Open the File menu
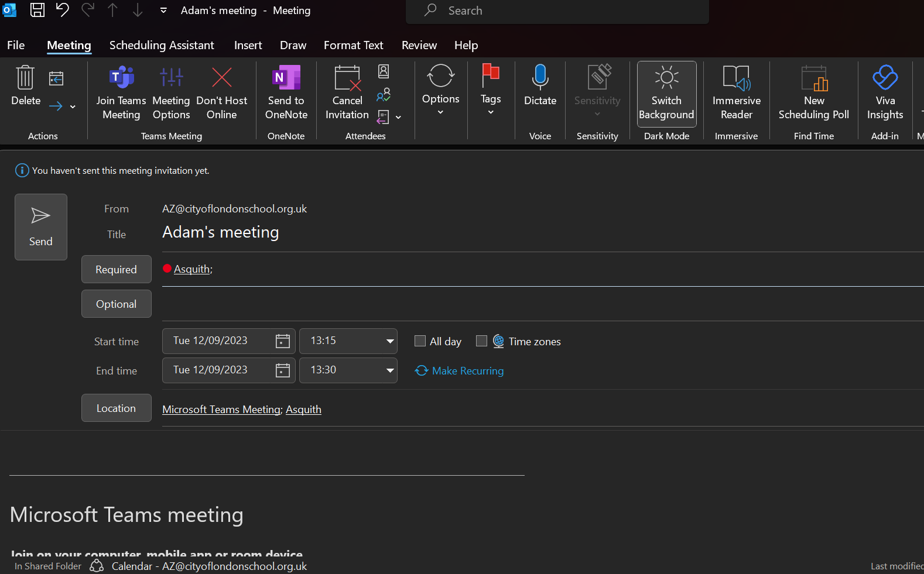The width and height of the screenshot is (924, 574). pyautogui.click(x=16, y=45)
